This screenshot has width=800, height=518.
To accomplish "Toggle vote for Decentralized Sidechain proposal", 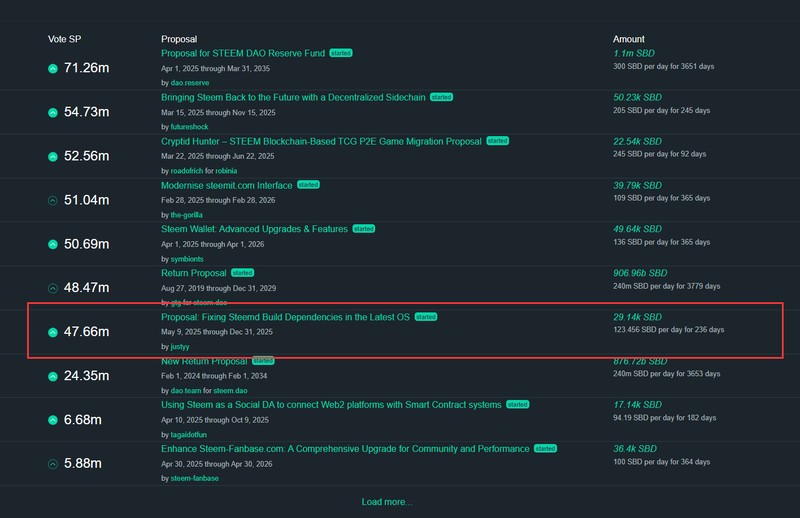I will (53, 112).
